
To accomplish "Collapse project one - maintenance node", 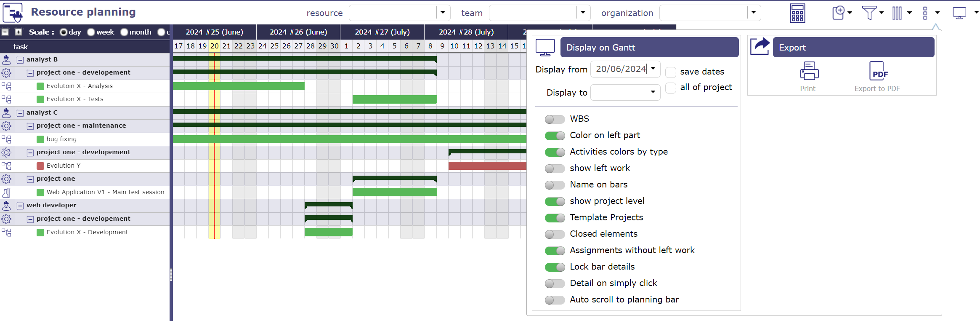I will click(x=30, y=126).
